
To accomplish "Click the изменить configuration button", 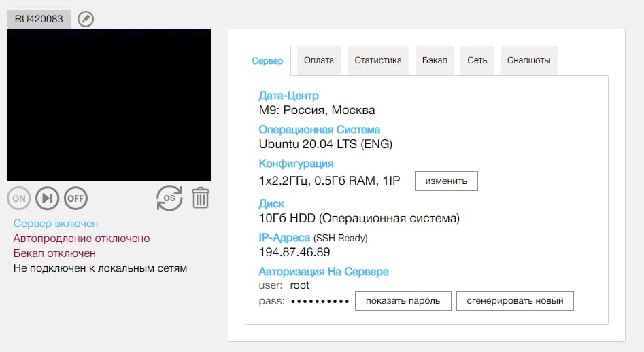I will coord(446,181).
